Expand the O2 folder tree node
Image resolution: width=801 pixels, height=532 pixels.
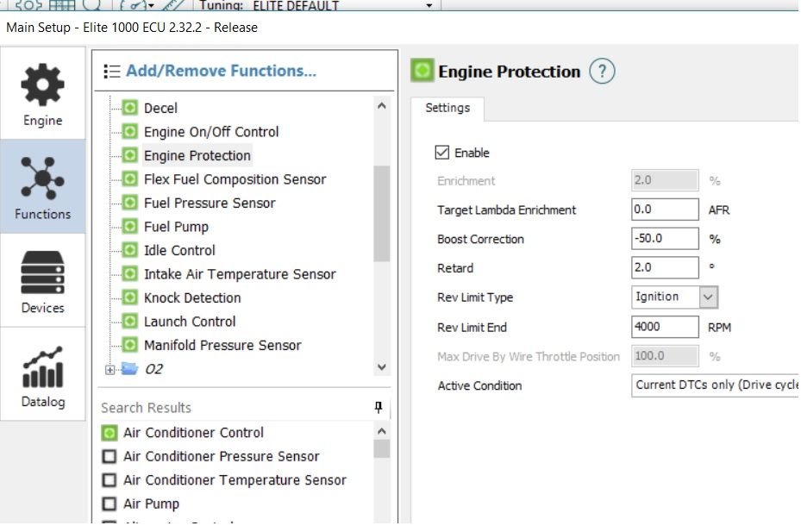(x=110, y=369)
